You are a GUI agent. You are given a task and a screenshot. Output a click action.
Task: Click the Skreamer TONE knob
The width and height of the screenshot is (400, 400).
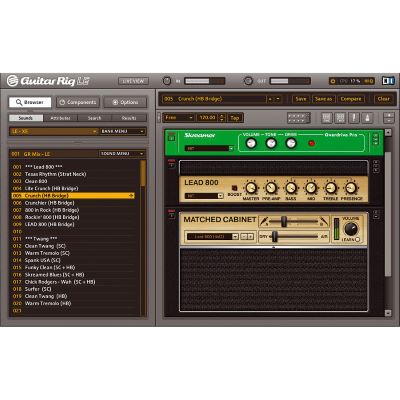271,143
